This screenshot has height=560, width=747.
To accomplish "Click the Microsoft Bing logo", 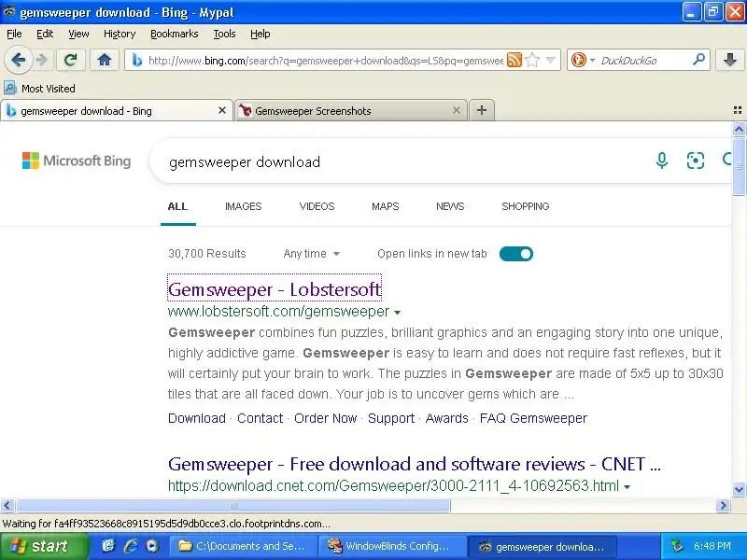I will [x=77, y=161].
